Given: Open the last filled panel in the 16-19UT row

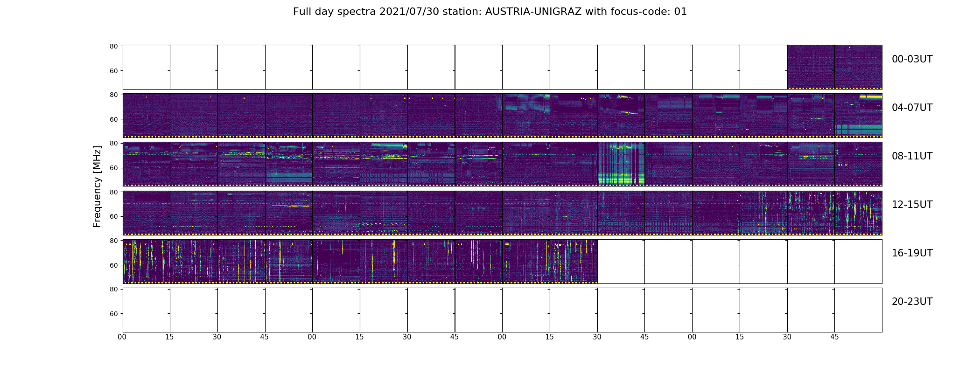Looking at the screenshot, I should point(574,262).
